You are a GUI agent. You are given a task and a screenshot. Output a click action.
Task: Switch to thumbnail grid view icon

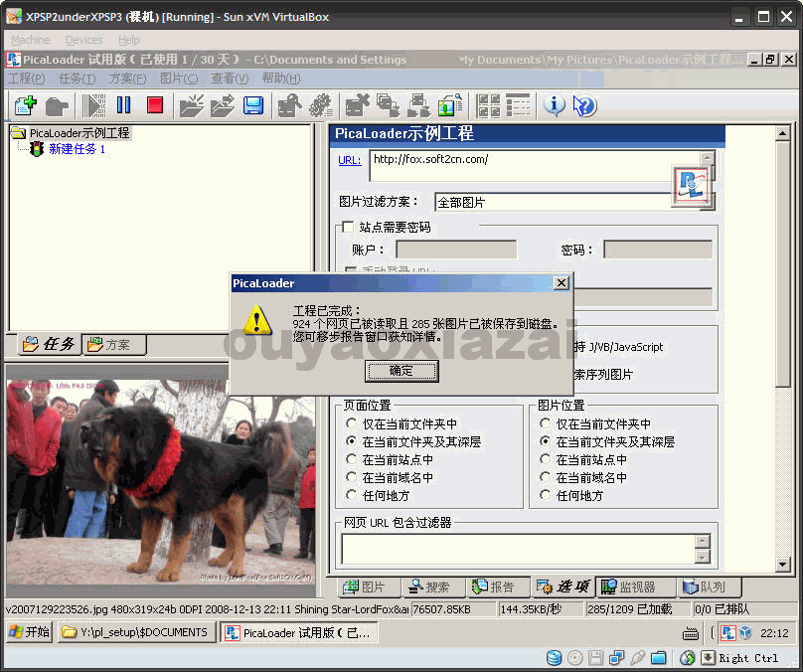tap(488, 105)
